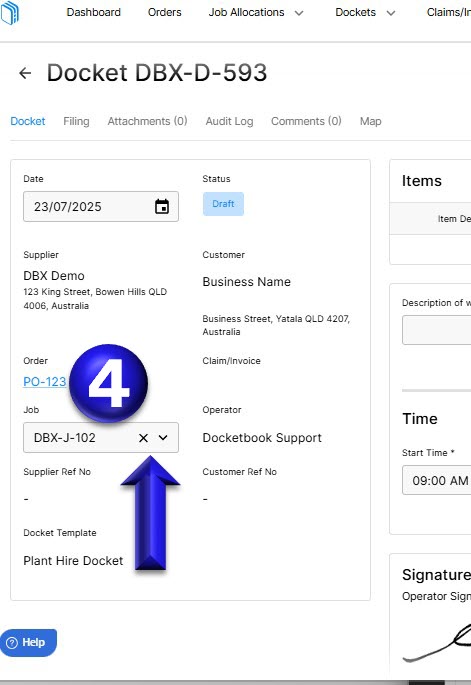Open the Dashboard menu item
This screenshot has height=685, width=471.
click(x=94, y=12)
